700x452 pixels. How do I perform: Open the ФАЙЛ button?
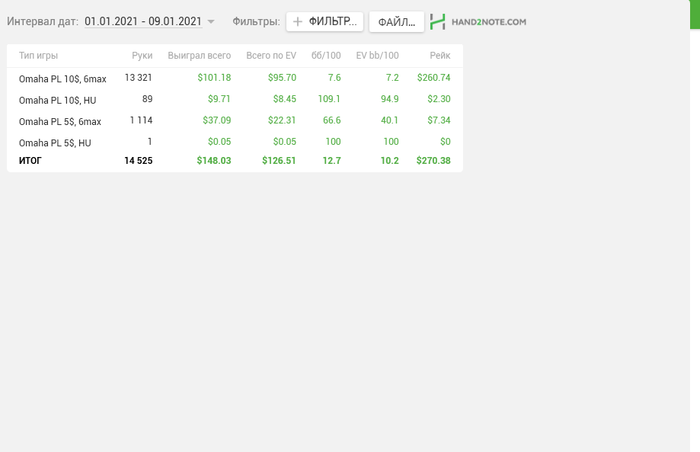click(x=396, y=21)
